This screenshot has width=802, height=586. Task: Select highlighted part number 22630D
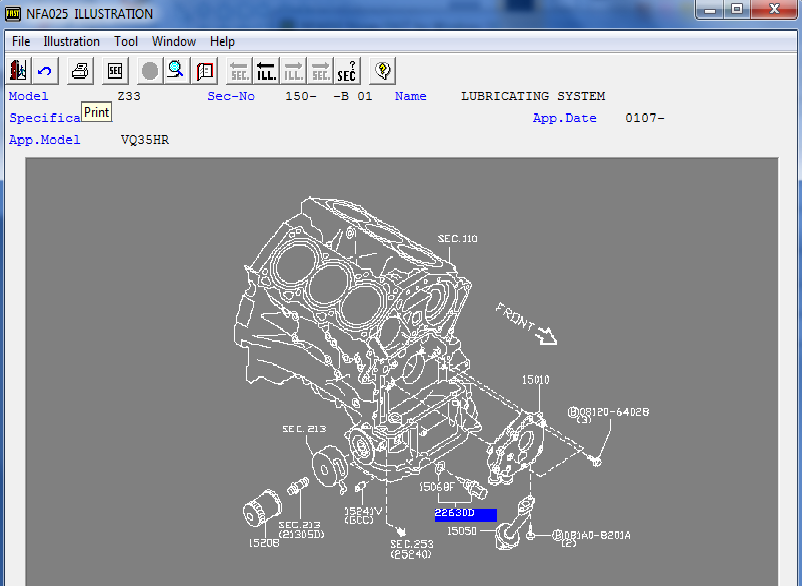(x=465, y=515)
